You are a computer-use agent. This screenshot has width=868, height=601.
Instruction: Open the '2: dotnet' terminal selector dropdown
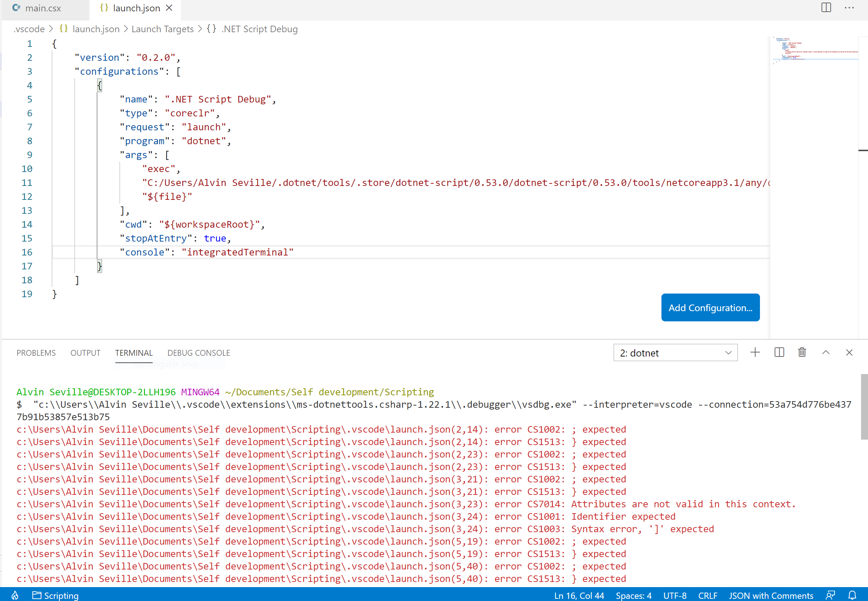pyautogui.click(x=675, y=352)
